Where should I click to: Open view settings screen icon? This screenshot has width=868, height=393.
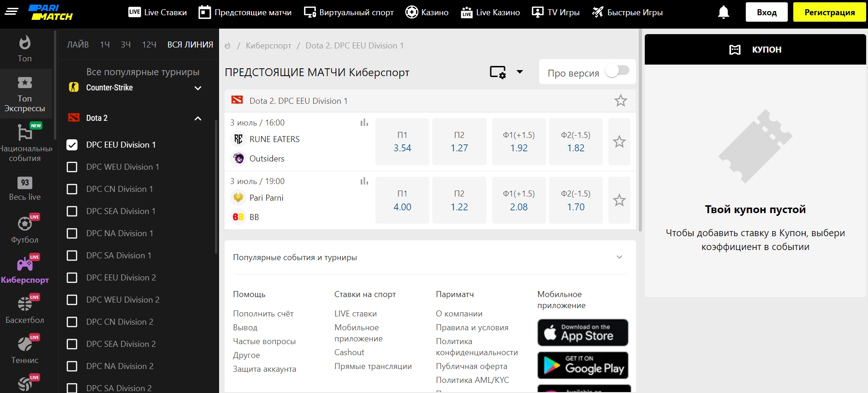(498, 72)
